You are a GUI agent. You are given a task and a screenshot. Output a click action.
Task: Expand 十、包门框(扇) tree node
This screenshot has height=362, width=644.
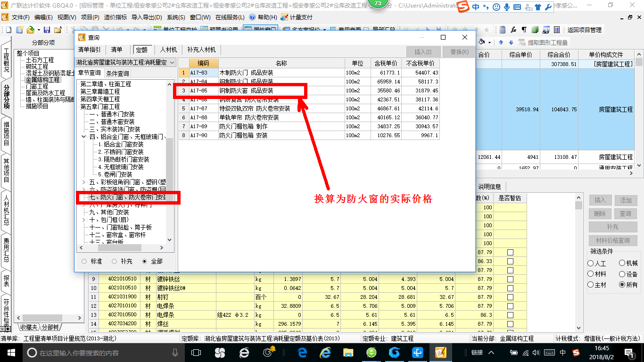tap(84, 220)
